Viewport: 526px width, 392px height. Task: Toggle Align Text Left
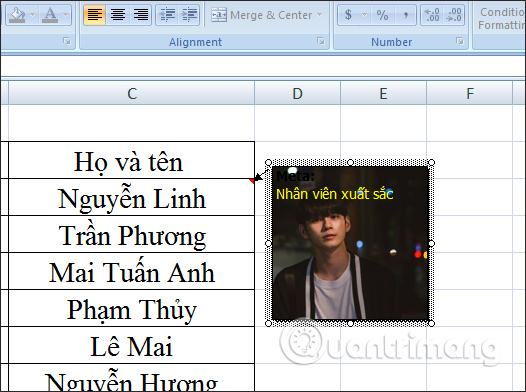point(95,15)
